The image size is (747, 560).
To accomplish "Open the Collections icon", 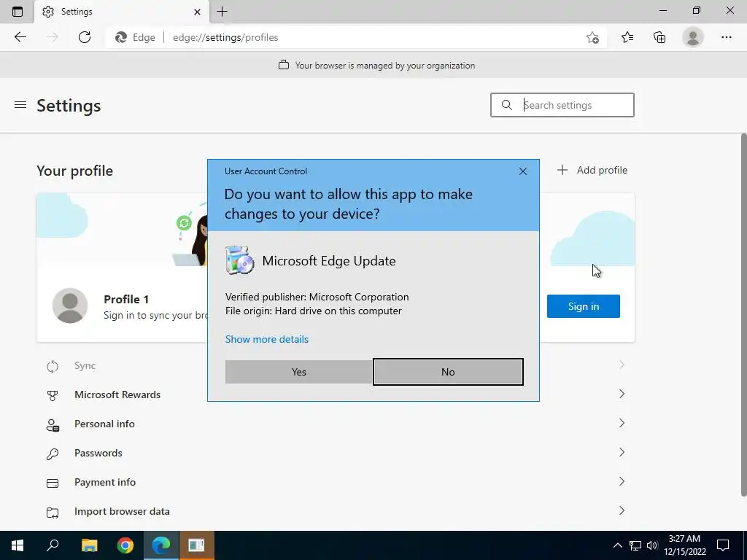I will (659, 37).
